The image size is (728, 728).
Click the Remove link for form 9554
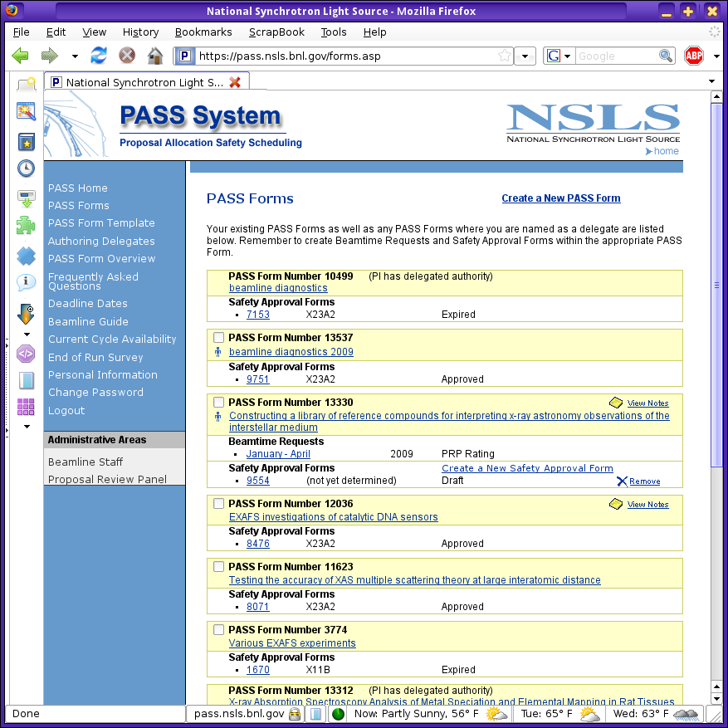[x=644, y=481]
